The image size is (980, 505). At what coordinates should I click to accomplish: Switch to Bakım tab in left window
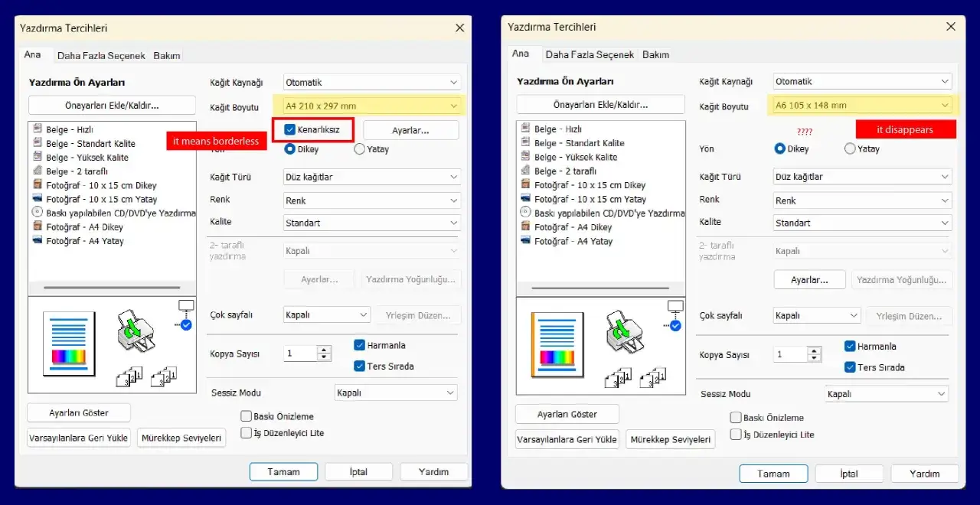167,56
